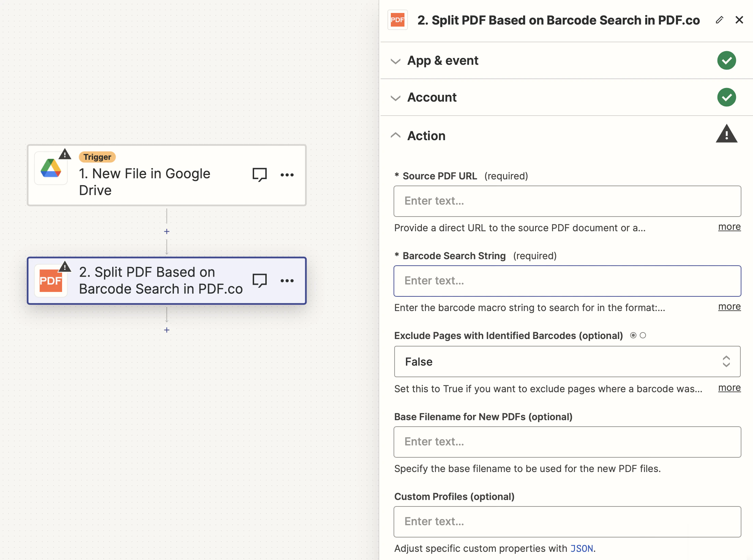Click the Google Drive app icon on trigger
This screenshot has width=753, height=560.
pyautogui.click(x=51, y=168)
